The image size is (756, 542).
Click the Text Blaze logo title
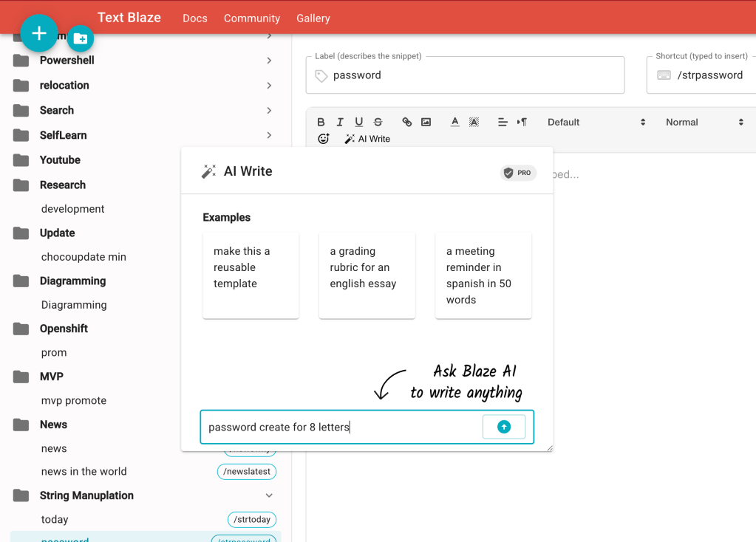129,17
